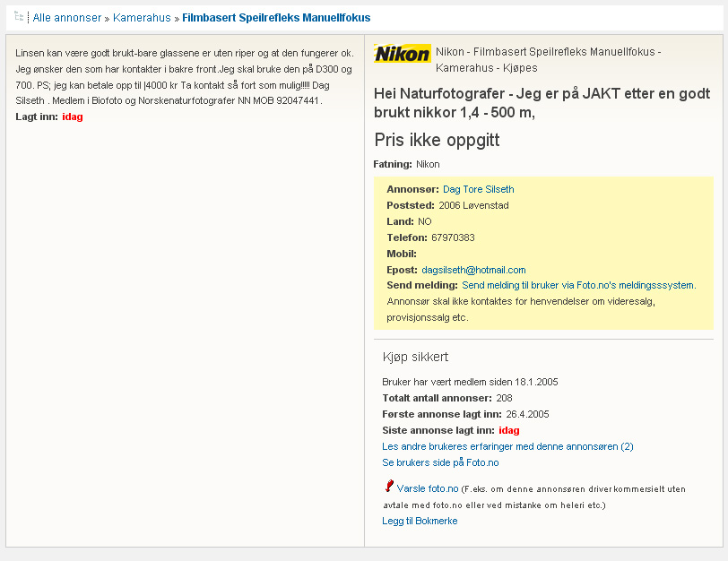
Task: Open advertiser Dag Tore Silseth profile
Action: (x=478, y=189)
